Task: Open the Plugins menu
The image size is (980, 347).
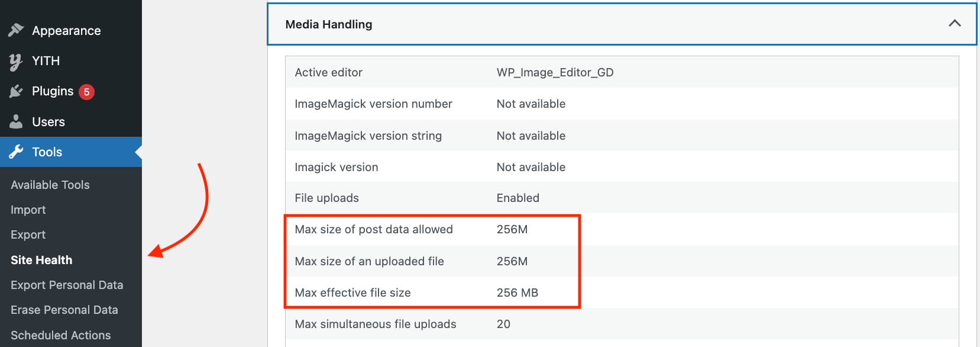Action: (x=71, y=91)
